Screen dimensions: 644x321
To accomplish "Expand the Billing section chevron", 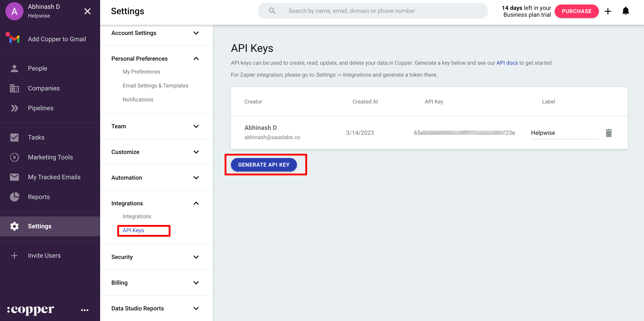I will tap(196, 283).
